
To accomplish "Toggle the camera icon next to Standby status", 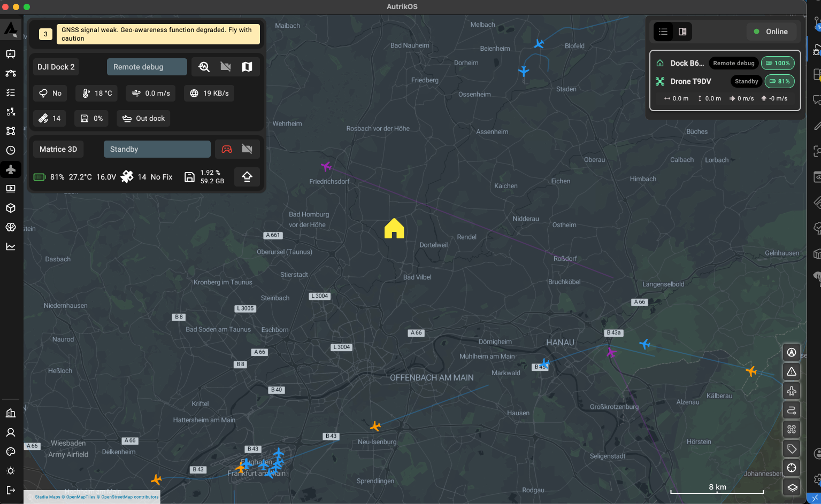I will coord(247,149).
